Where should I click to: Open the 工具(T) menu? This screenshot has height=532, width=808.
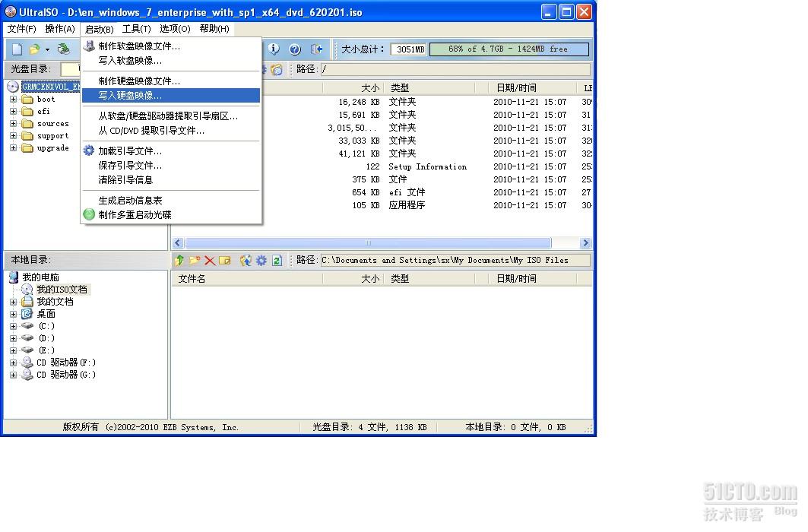(x=137, y=29)
